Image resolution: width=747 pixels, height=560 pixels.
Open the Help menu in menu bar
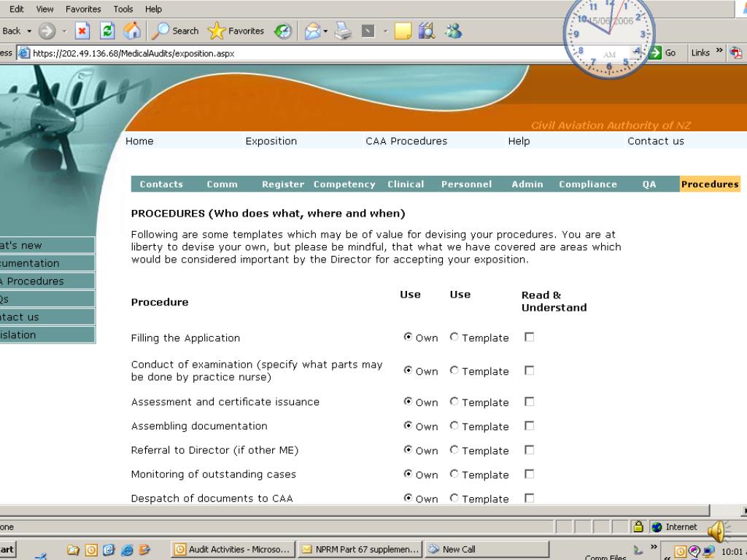tap(153, 9)
